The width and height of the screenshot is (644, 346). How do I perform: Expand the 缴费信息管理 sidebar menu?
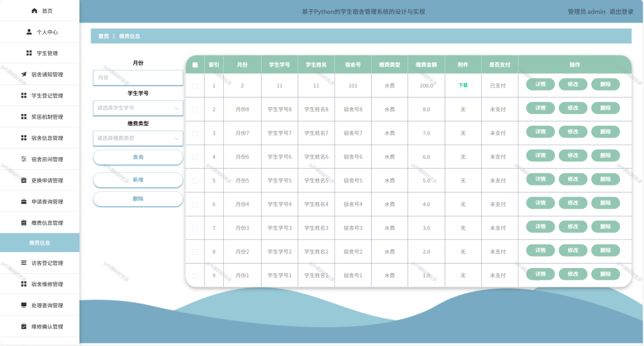tap(40, 223)
